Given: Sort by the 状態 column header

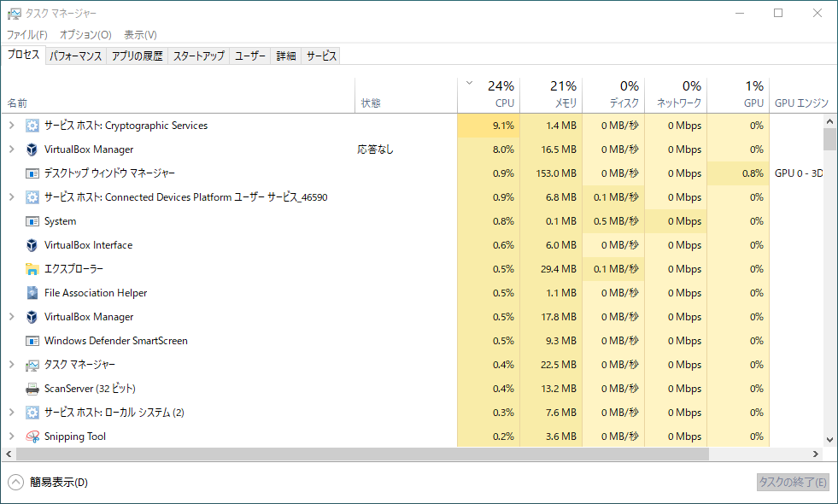Looking at the screenshot, I should (406, 95).
